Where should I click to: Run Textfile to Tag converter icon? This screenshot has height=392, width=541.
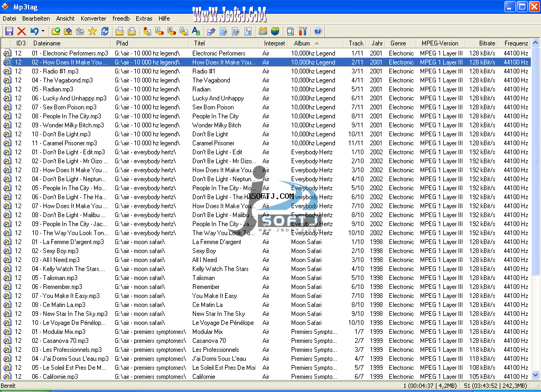(183, 31)
